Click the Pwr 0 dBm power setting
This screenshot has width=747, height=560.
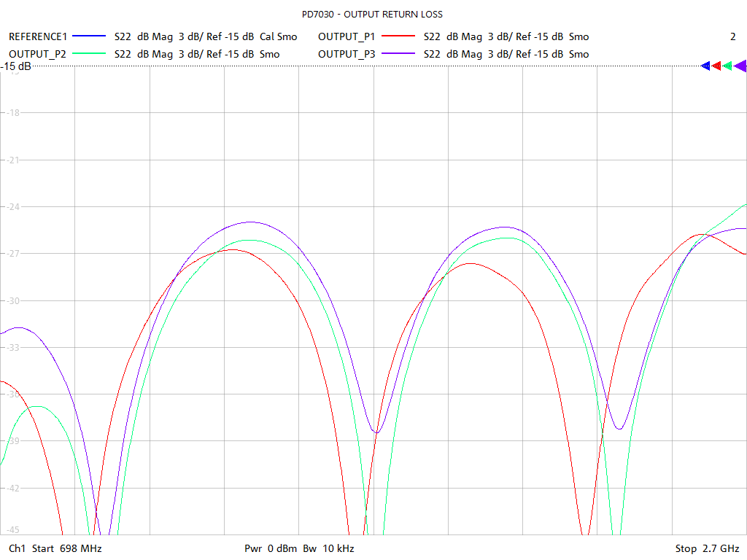click(x=271, y=548)
